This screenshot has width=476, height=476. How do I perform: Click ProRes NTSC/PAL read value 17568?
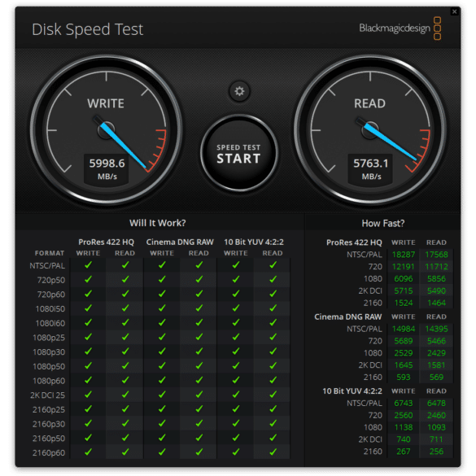(436, 255)
